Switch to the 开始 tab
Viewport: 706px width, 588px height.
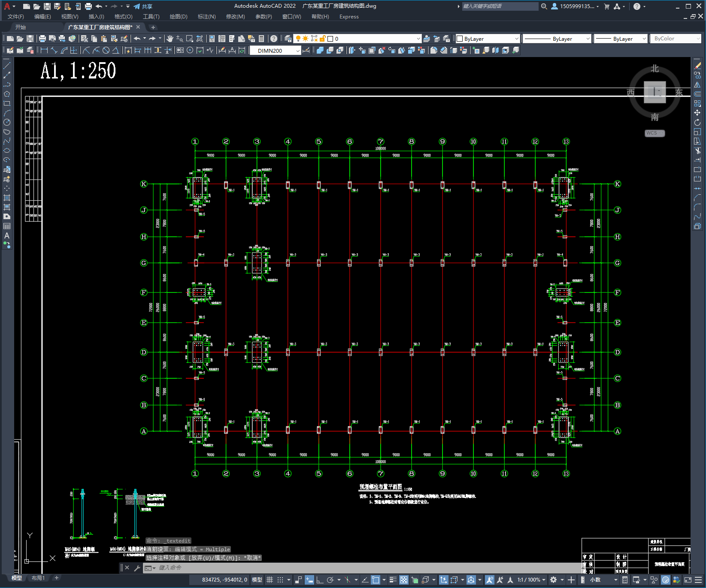click(x=21, y=27)
